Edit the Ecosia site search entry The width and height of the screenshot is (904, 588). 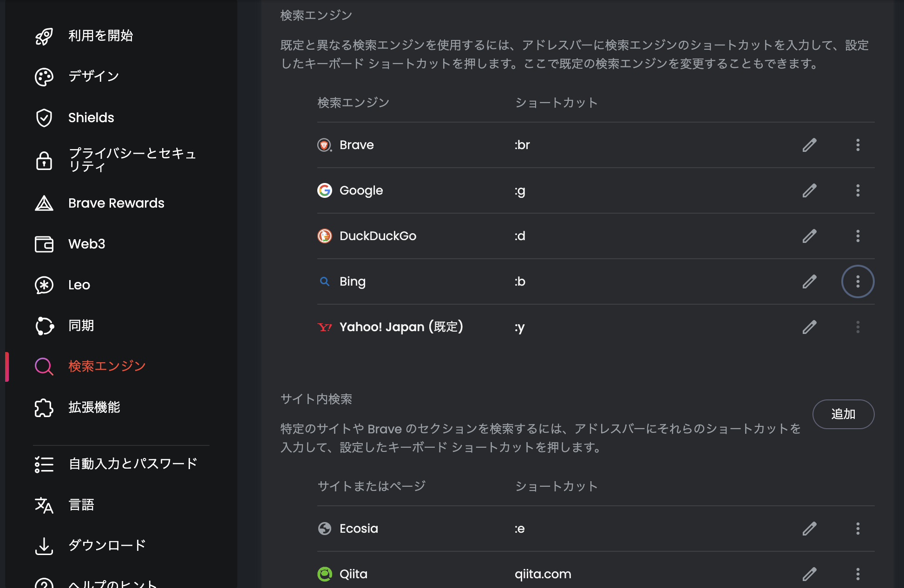click(x=810, y=529)
